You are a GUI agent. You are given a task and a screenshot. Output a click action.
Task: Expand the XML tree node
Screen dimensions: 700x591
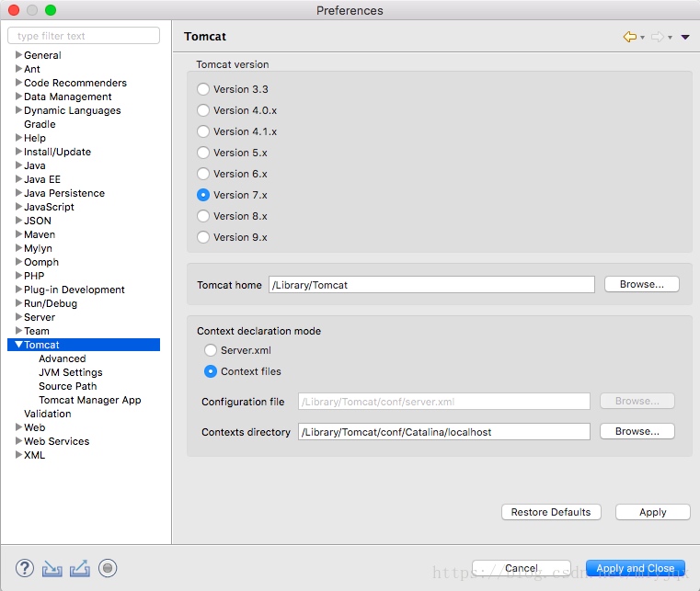click(18, 455)
